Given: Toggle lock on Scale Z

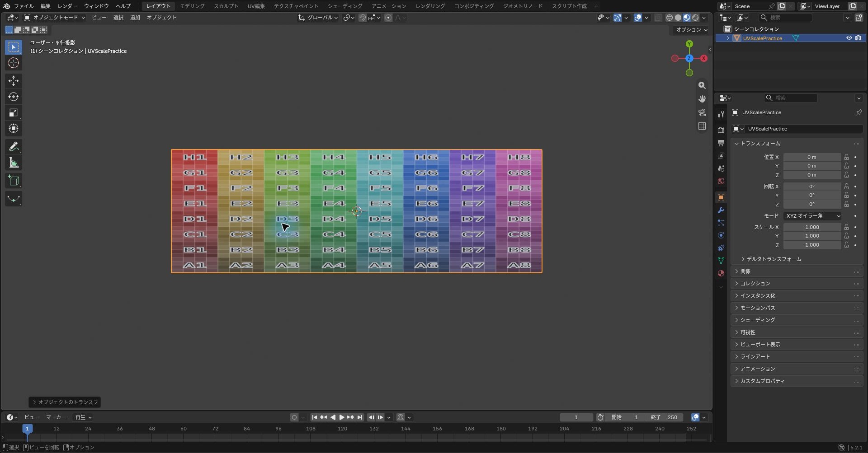Looking at the screenshot, I should pyautogui.click(x=846, y=245).
